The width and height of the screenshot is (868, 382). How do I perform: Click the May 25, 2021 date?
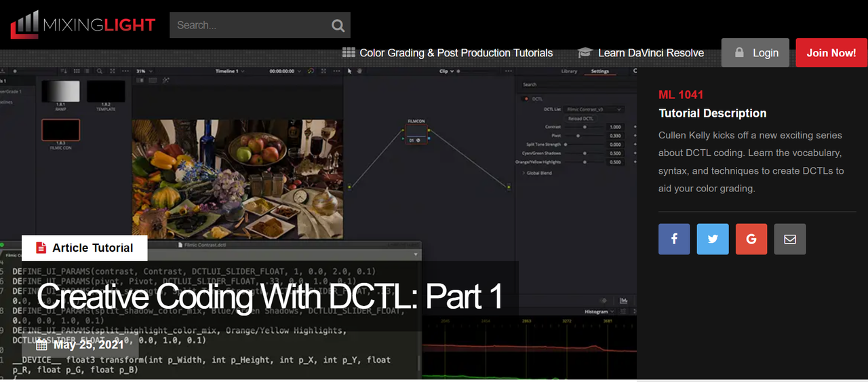pos(89,345)
